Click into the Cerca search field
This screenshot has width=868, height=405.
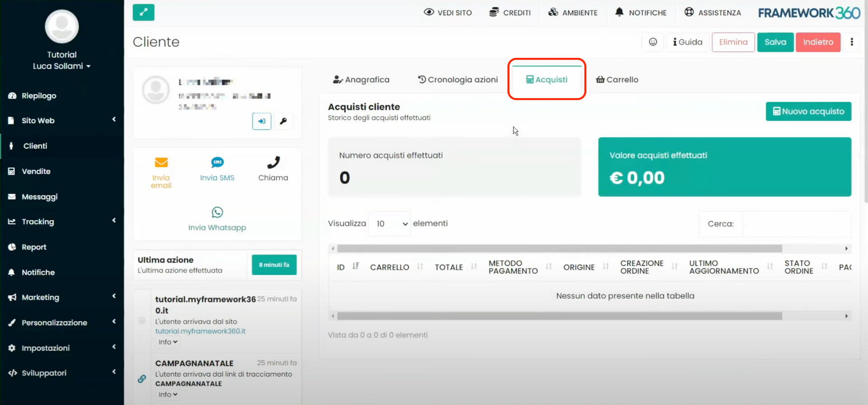click(796, 224)
